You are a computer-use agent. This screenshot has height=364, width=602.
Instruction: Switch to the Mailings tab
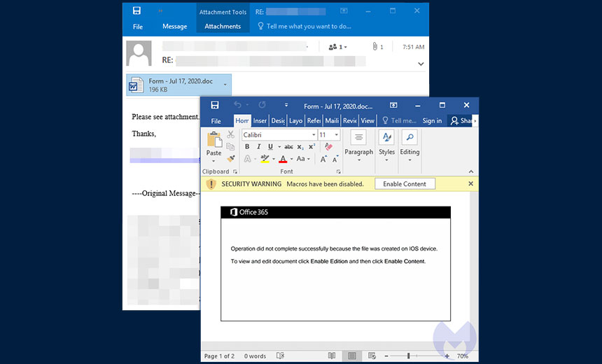[x=332, y=120]
